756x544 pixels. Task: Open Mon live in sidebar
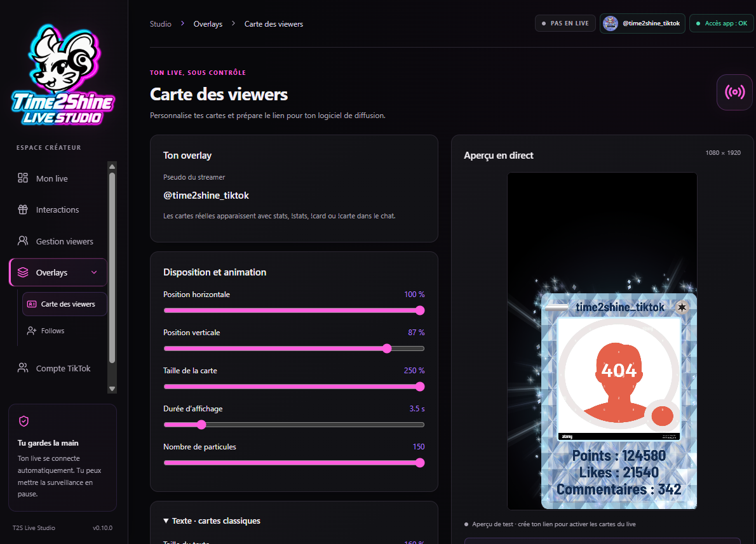point(58,178)
